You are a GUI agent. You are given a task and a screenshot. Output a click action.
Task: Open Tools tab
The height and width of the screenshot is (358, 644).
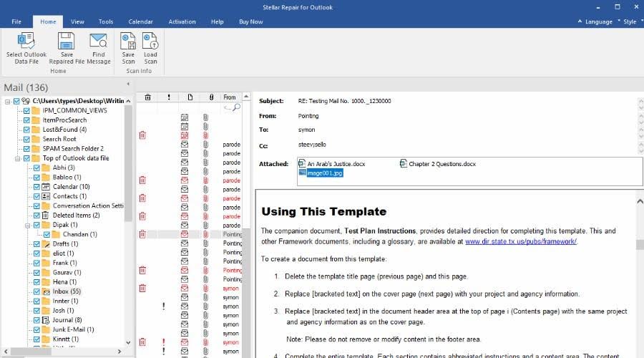pos(106,21)
